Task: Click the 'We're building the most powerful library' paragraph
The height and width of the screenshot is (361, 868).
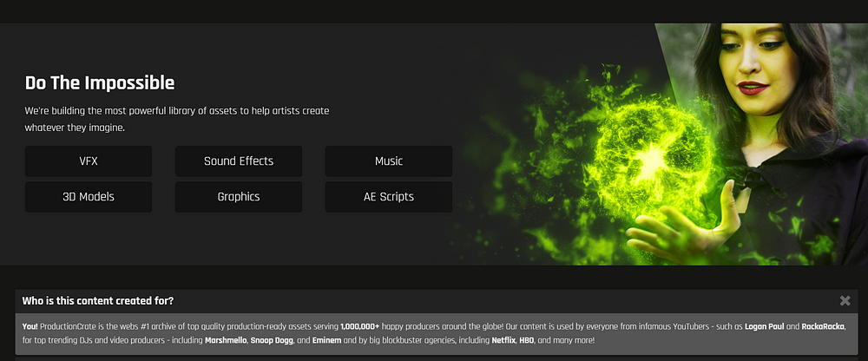Action: [x=177, y=119]
